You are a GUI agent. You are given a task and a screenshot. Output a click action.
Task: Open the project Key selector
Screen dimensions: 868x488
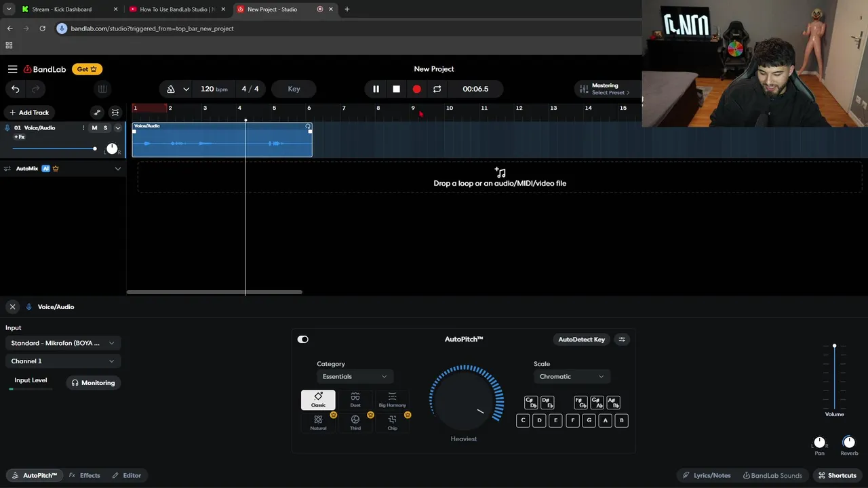click(294, 89)
